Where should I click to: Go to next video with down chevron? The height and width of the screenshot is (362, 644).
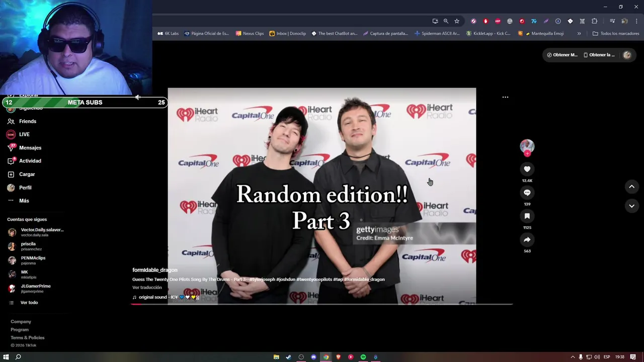[631, 206]
